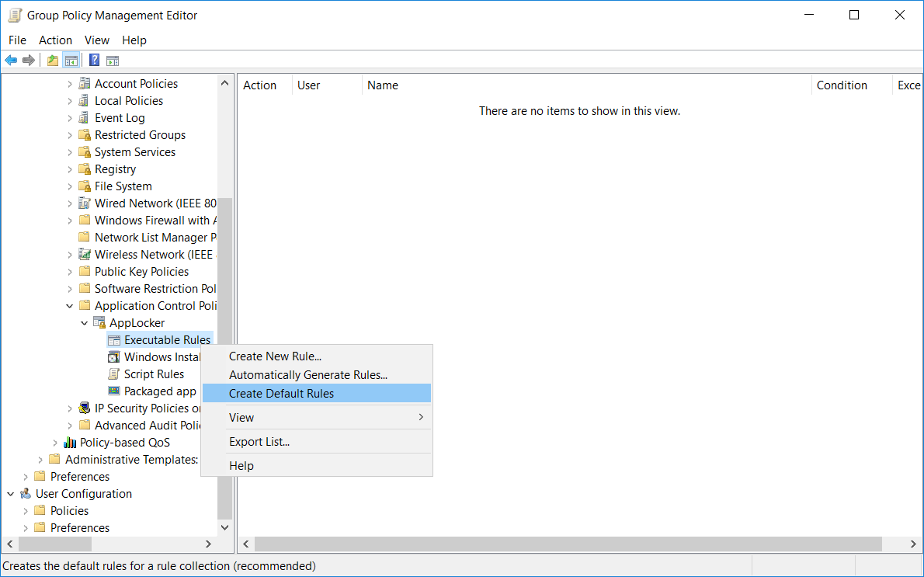The width and height of the screenshot is (924, 577).
Task: Click the Help toolbar icon
Action: (x=93, y=60)
